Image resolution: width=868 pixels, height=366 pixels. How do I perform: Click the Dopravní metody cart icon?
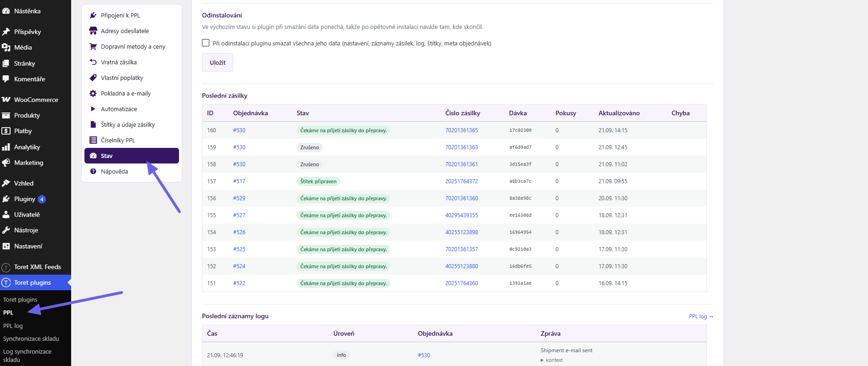(x=93, y=46)
